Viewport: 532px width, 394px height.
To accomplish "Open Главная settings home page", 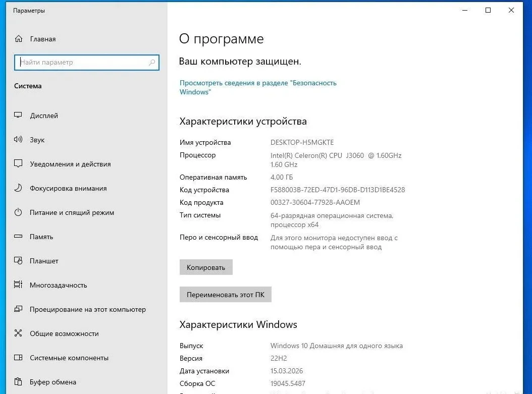I will coord(86,39).
